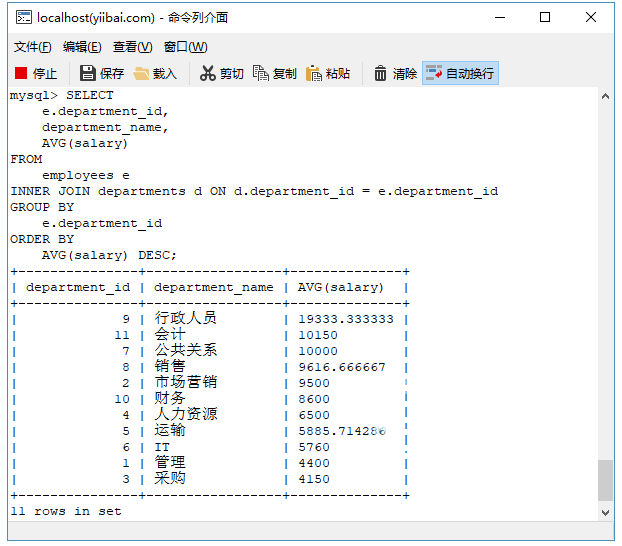Screen dimensions: 622x546
Task: Click the value '4400'
Action: tap(314, 463)
